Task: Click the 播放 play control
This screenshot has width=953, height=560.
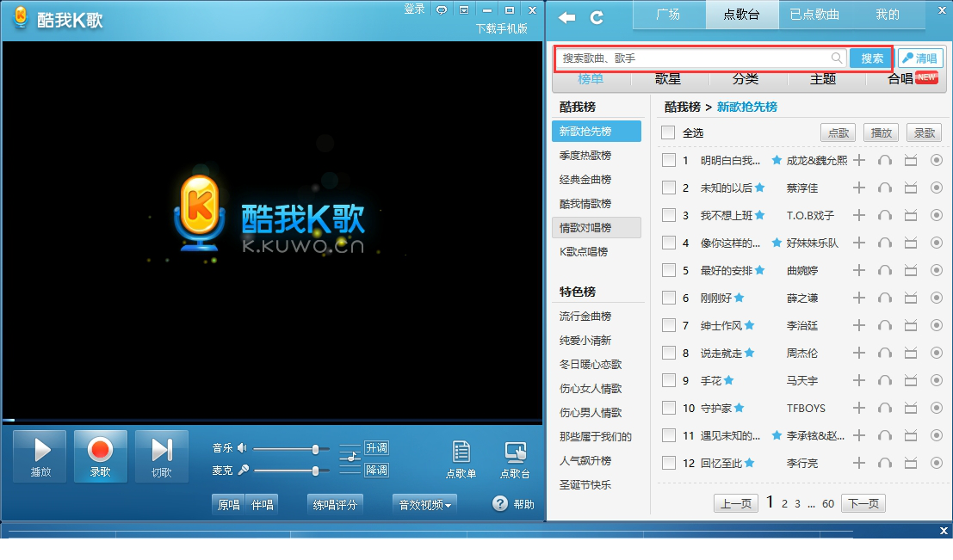Action: coord(40,456)
